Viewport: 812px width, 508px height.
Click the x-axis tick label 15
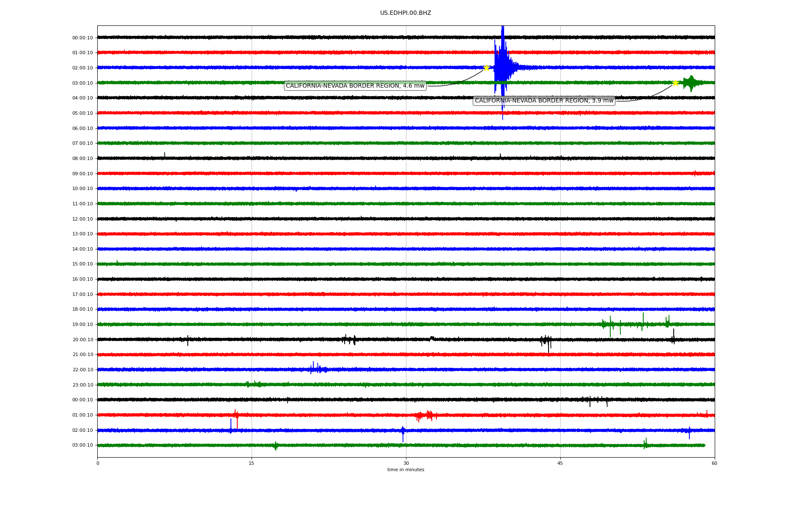tap(252, 463)
